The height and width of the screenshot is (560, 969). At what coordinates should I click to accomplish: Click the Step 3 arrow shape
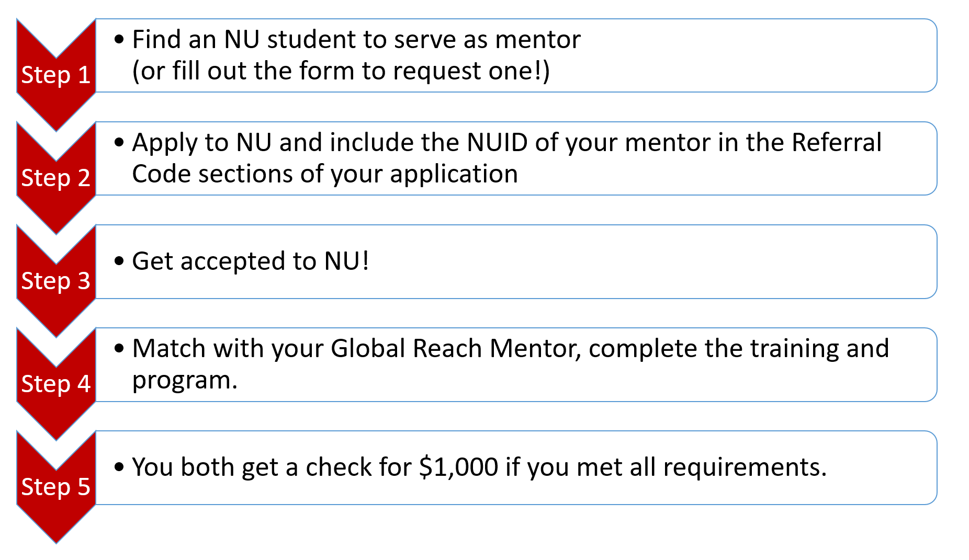[56, 281]
